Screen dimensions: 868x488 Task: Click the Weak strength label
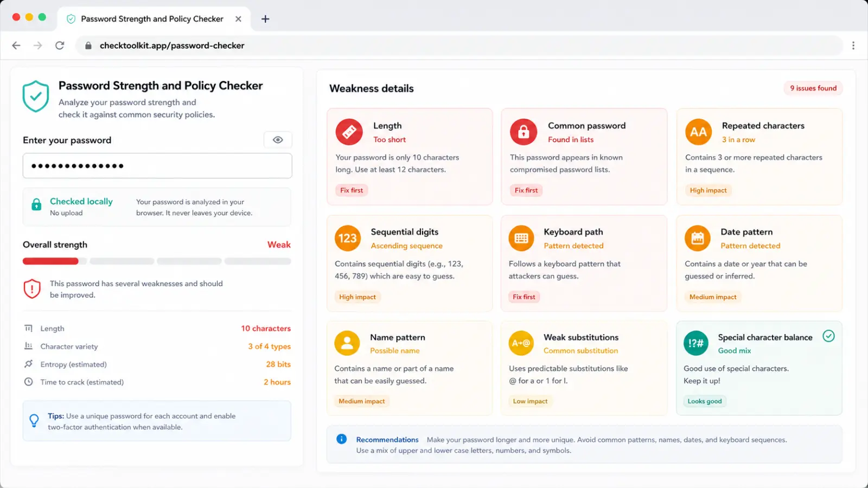(279, 245)
